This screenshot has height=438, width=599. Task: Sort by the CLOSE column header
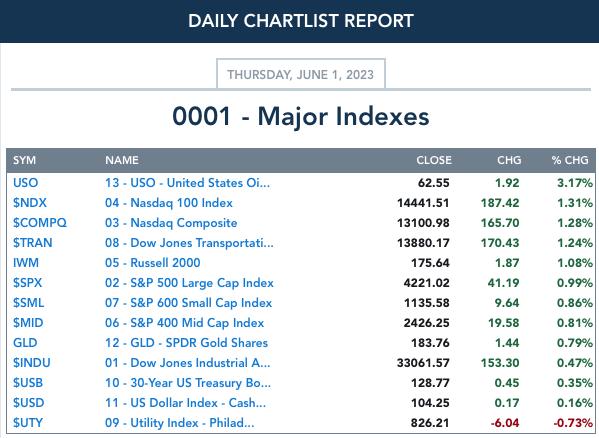[434, 160]
